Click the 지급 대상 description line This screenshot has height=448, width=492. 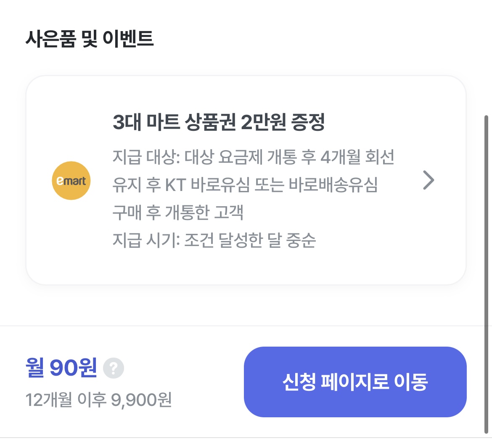[x=253, y=157]
